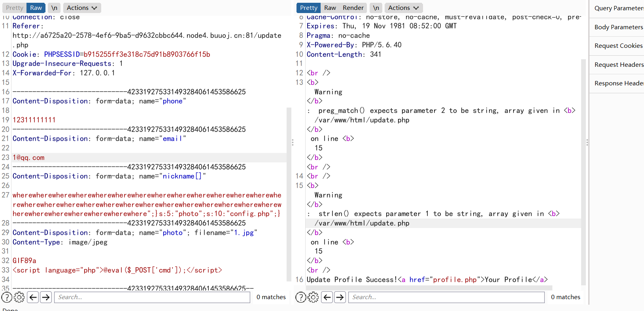Screen dimensions: 644x311
Task: Click the preg_match() warning text line
Action: (441, 111)
